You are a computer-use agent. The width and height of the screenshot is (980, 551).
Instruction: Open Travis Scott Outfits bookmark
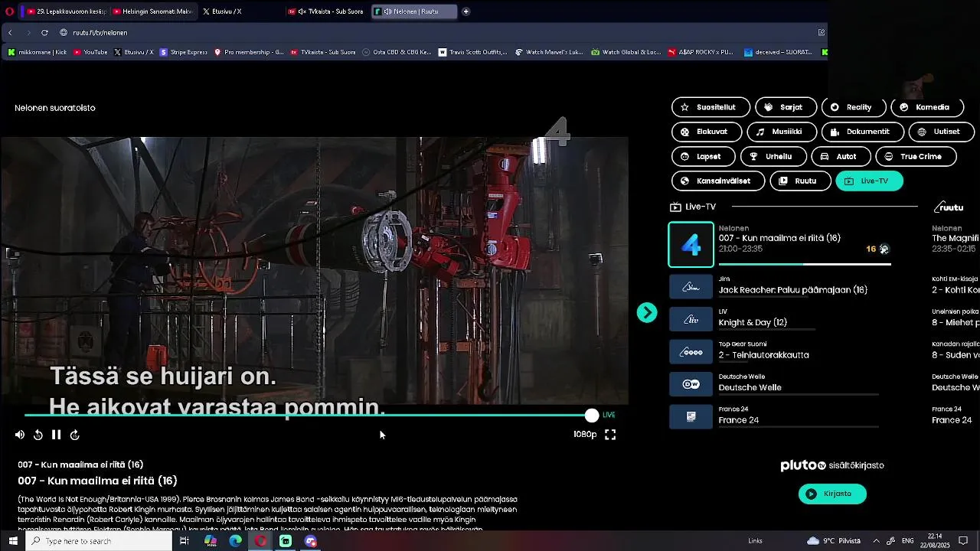(x=472, y=52)
